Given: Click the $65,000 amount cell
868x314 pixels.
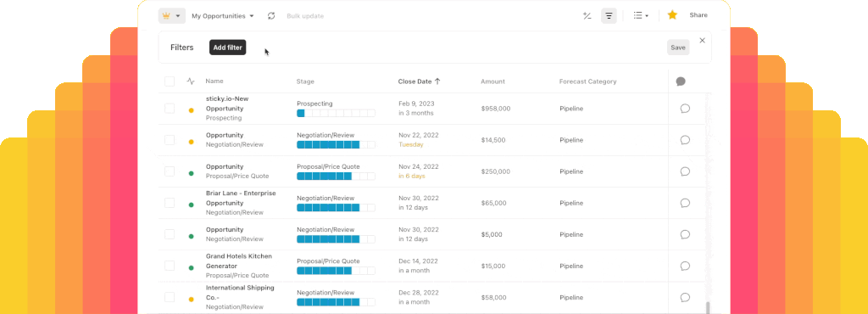Looking at the screenshot, I should click(x=494, y=203).
